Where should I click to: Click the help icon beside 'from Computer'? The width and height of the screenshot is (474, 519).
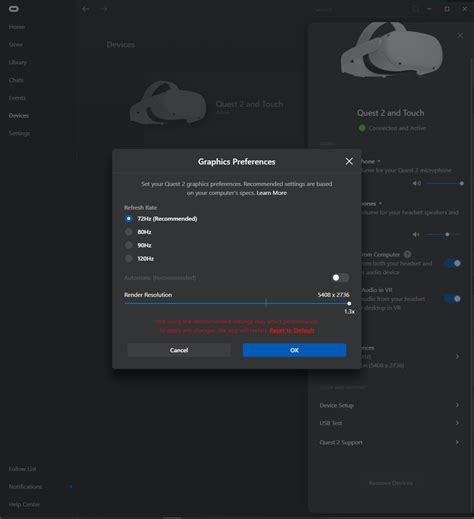tap(407, 254)
